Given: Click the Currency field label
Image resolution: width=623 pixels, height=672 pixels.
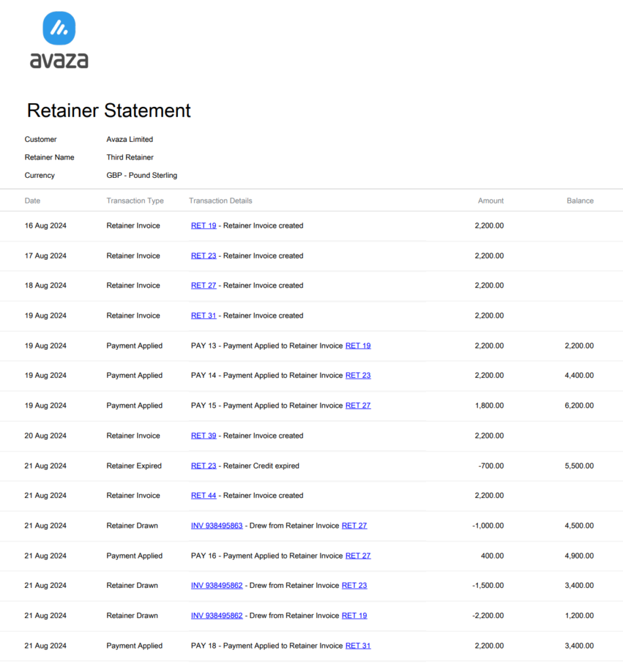Looking at the screenshot, I should 40,175.
